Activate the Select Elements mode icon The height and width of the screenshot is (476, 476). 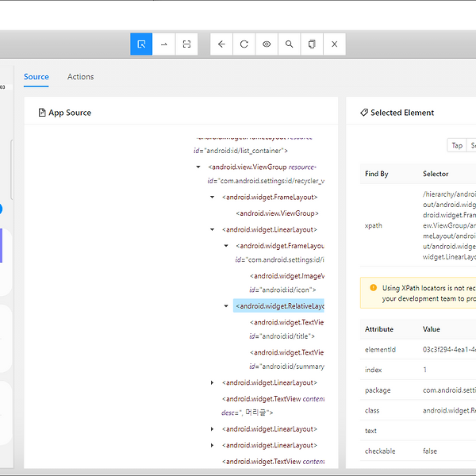pyautogui.click(x=141, y=44)
